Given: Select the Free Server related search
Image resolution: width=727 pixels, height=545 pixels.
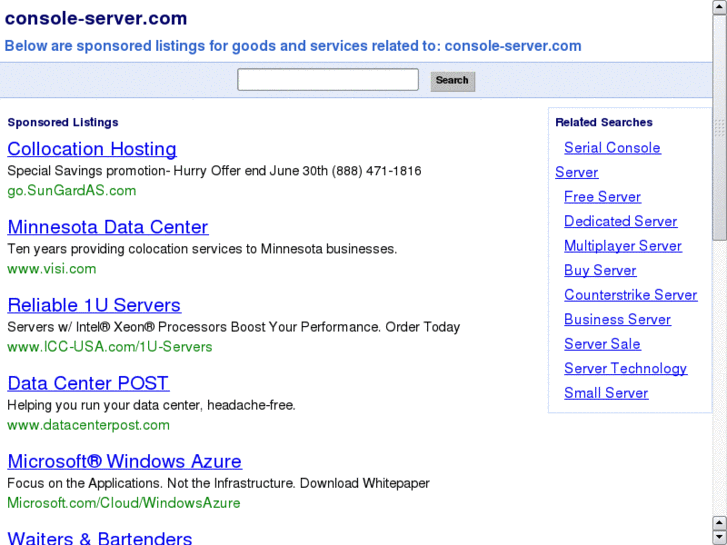Looking at the screenshot, I should tap(602, 197).
